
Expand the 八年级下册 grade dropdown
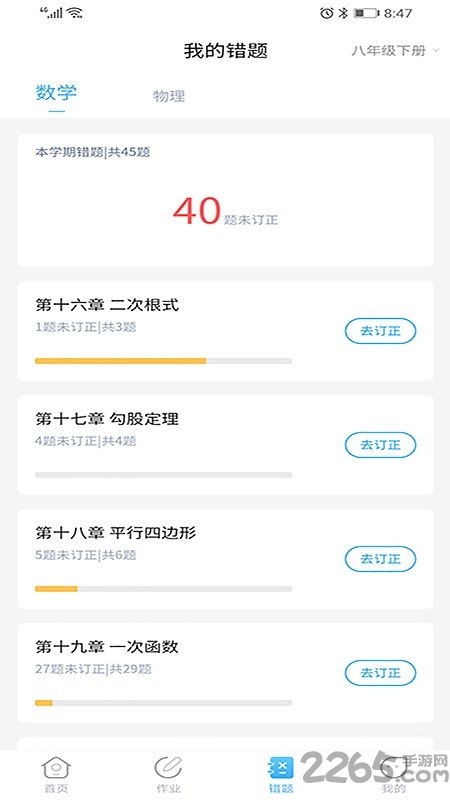[395, 51]
